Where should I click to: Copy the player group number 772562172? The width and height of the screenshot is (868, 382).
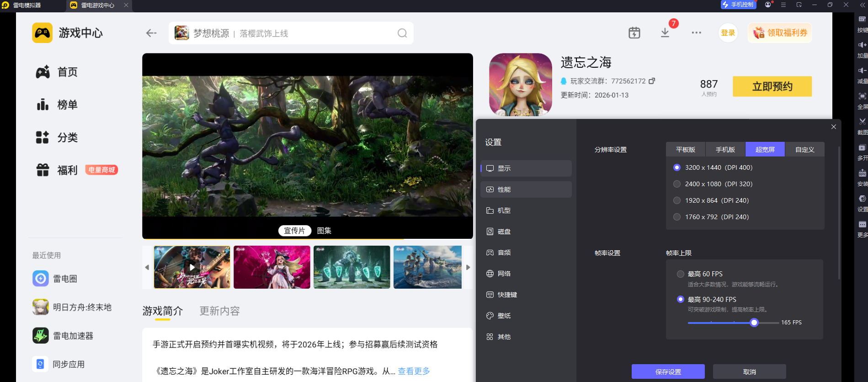click(652, 81)
